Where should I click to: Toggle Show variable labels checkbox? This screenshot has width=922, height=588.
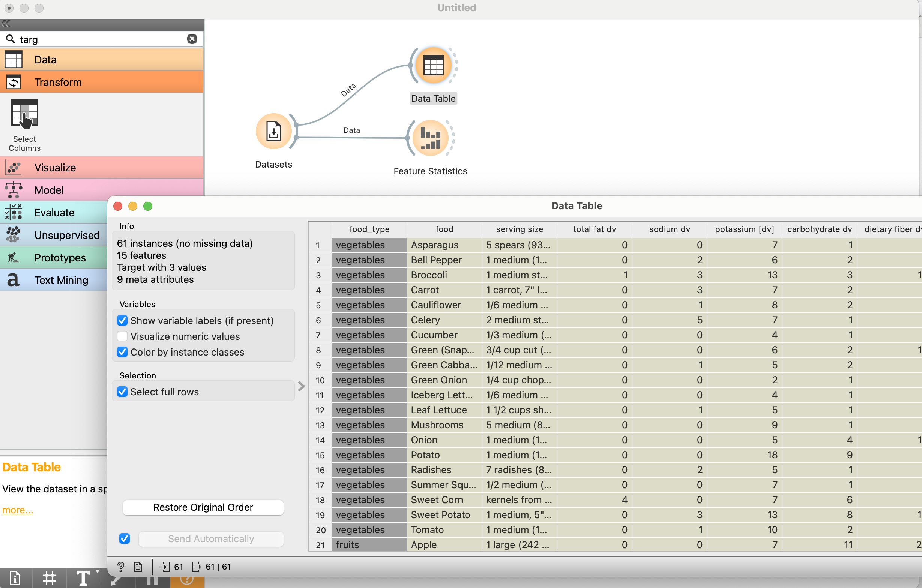[x=122, y=320]
